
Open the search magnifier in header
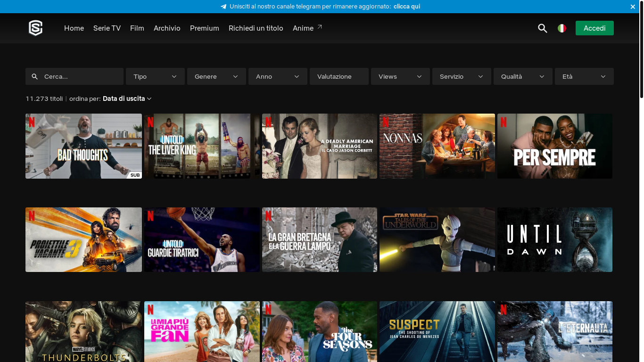pos(543,28)
